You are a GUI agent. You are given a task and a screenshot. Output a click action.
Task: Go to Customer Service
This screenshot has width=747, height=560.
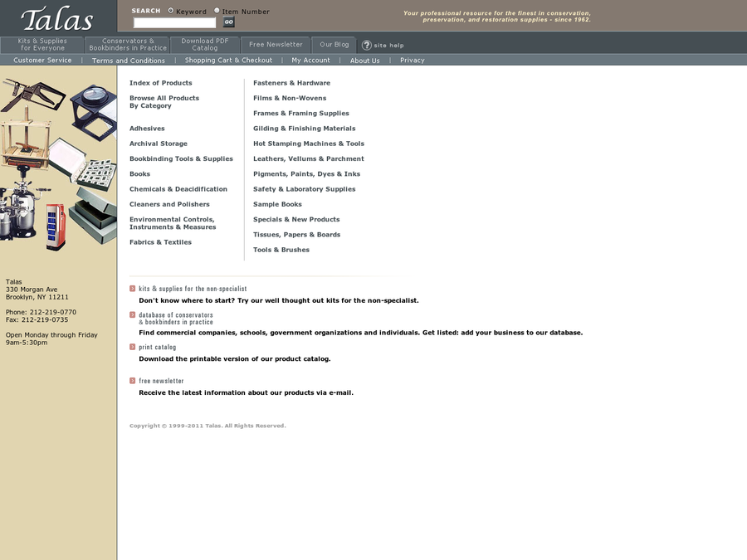pyautogui.click(x=42, y=61)
